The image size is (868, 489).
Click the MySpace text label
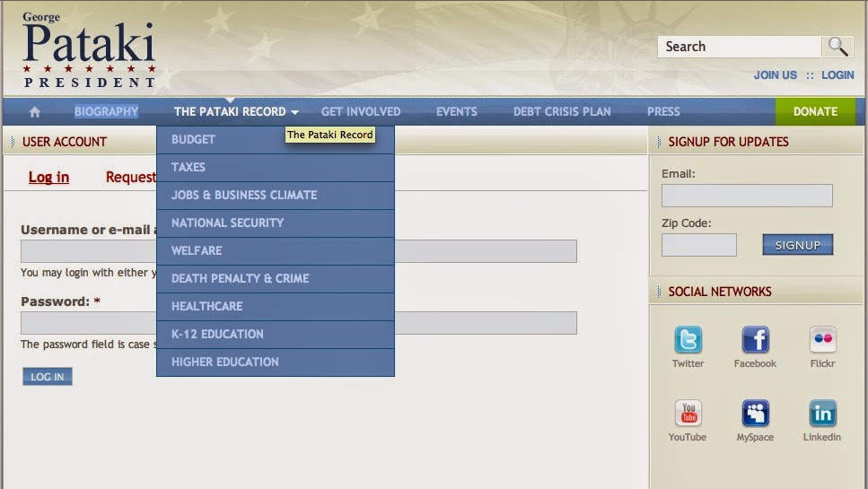click(755, 437)
